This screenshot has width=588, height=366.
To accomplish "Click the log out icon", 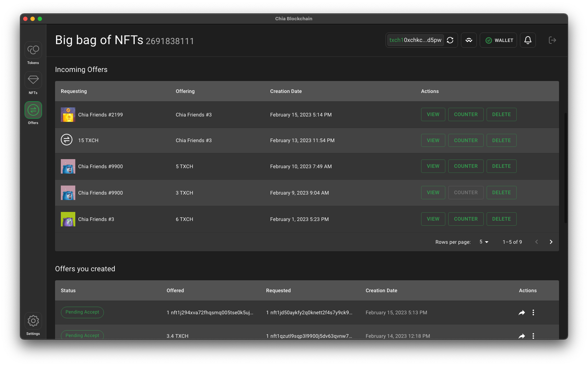I will click(553, 40).
